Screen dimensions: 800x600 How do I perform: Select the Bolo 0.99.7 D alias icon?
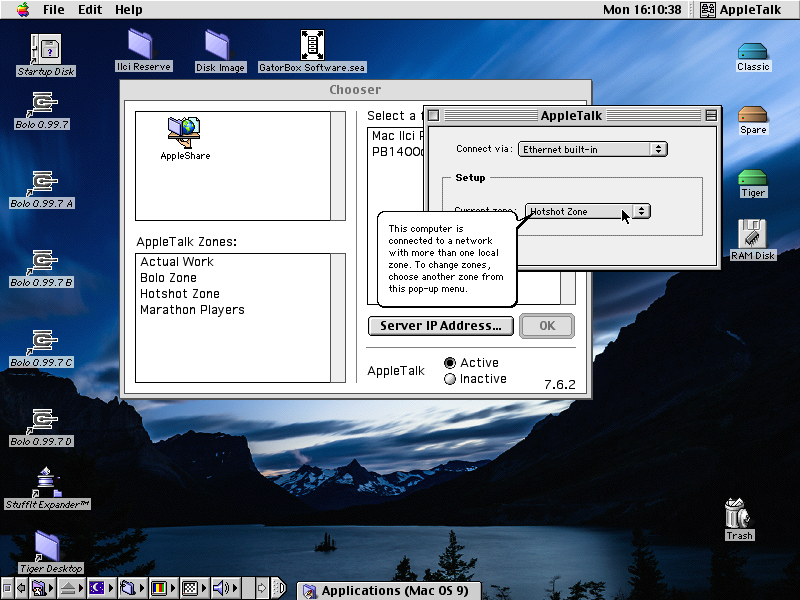(43, 421)
